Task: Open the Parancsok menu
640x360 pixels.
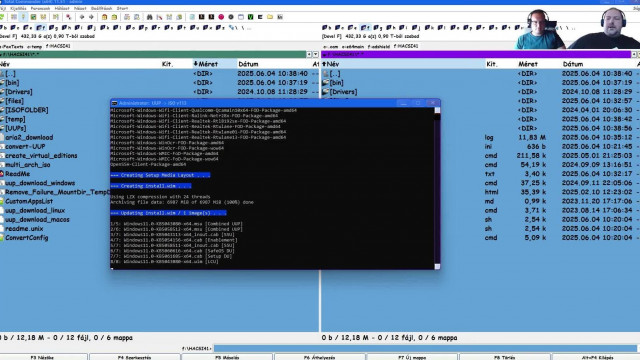Action: click(40, 8)
